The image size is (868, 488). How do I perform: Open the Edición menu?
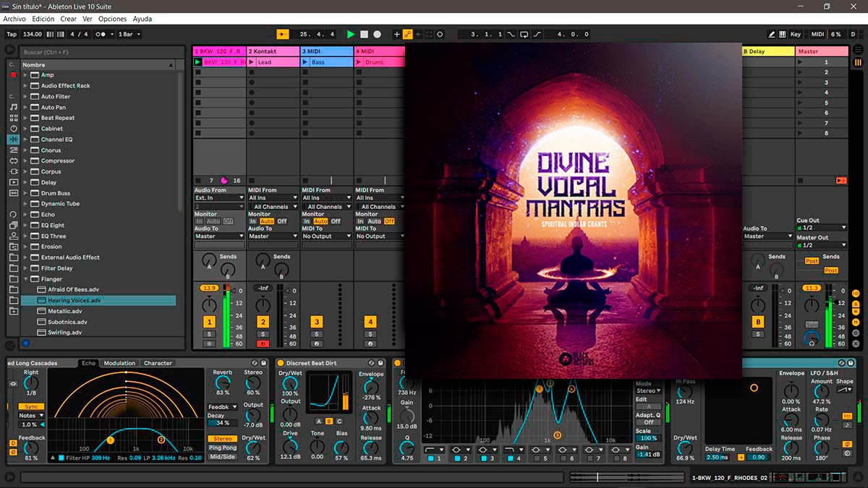point(43,19)
